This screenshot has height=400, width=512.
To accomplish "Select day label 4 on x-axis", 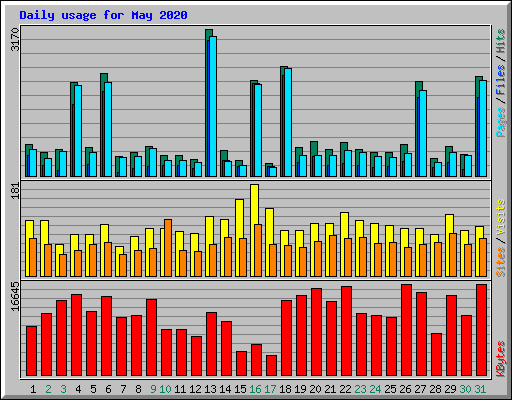I will (x=78, y=389).
